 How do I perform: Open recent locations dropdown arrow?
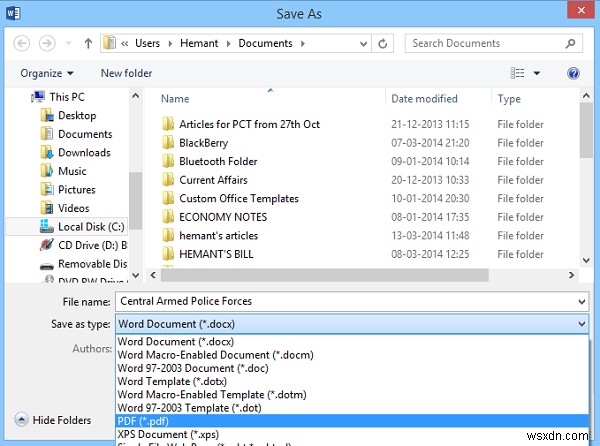click(x=68, y=43)
